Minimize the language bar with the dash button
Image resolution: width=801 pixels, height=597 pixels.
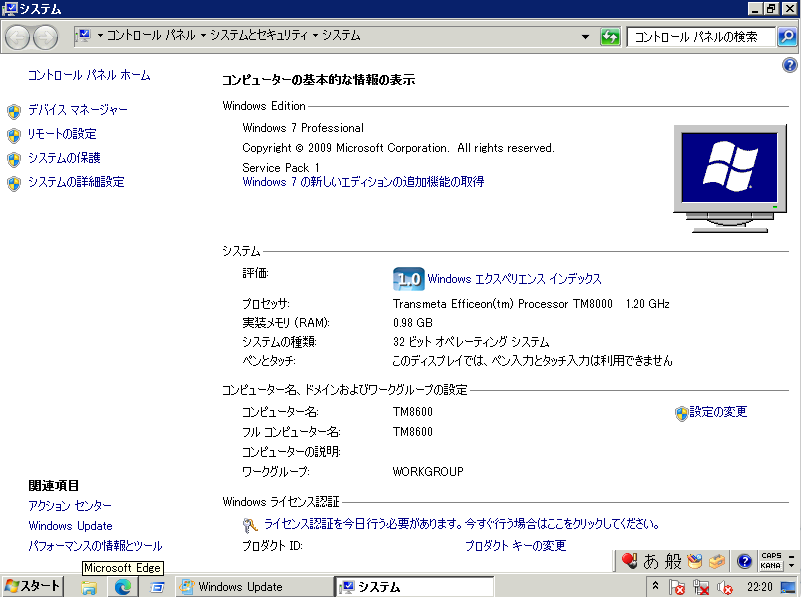(x=791, y=556)
